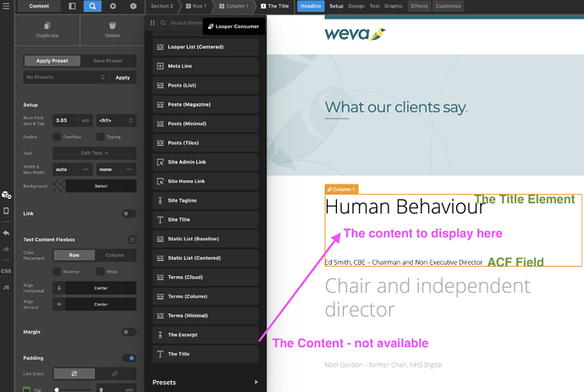Check the Reverse checkbox
This screenshot has height=392, width=584.
(57, 271)
